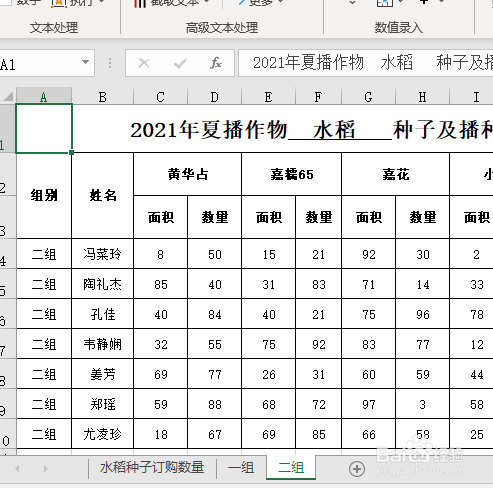The width and height of the screenshot is (493, 488).
Task: Click the 数量 subheader under 嘉花
Action: [x=422, y=217]
